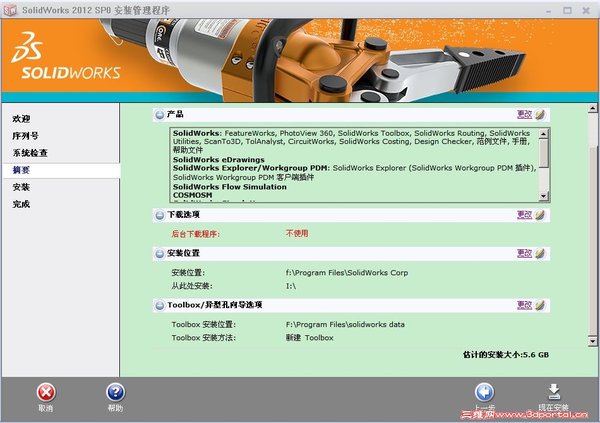Close the installation manager window
Screen dimensions: 600x423
point(586,11)
